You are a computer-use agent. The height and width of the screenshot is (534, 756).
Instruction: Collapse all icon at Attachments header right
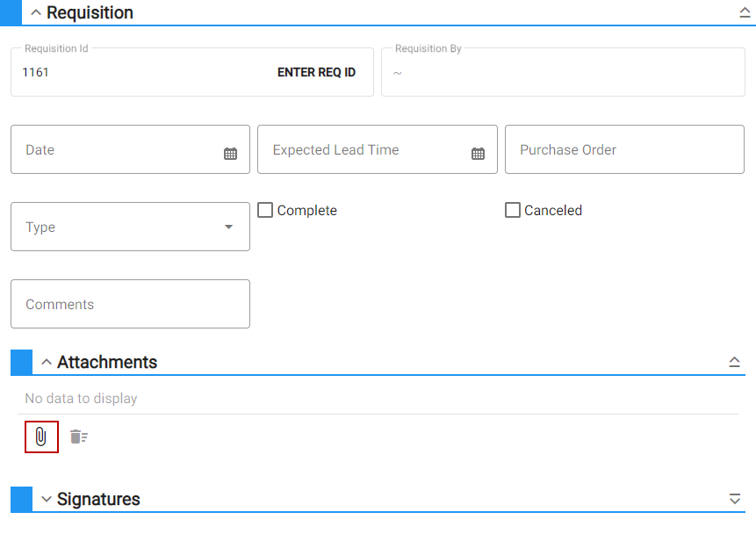(x=734, y=362)
